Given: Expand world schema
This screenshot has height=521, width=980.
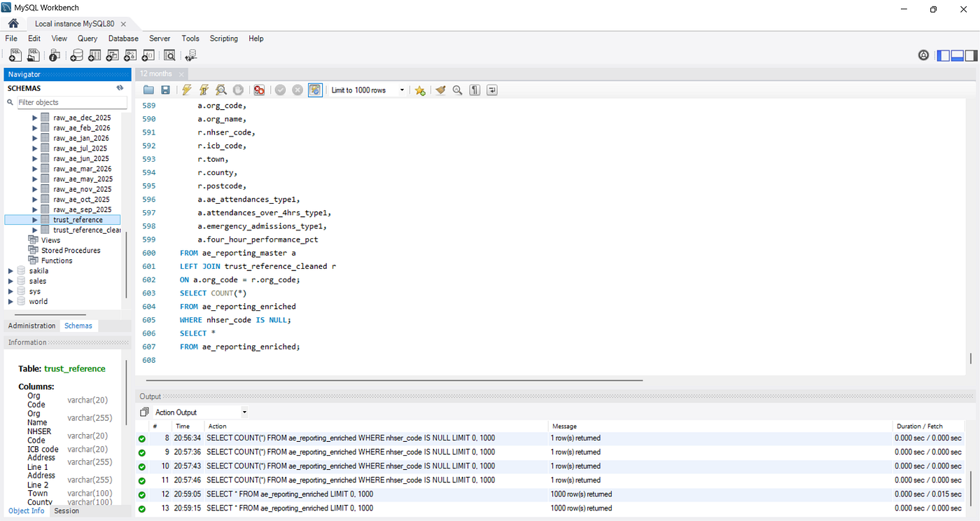Looking at the screenshot, I should pyautogui.click(x=10, y=301).
